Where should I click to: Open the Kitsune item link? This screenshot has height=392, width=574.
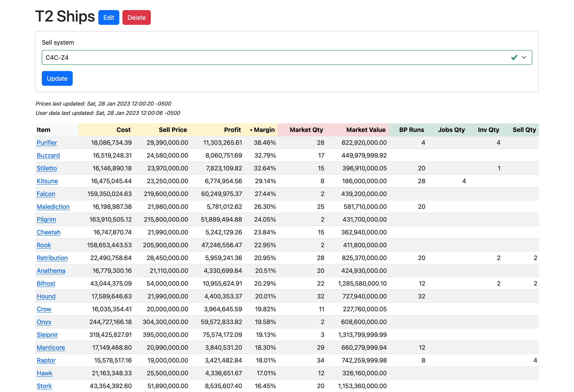point(47,181)
